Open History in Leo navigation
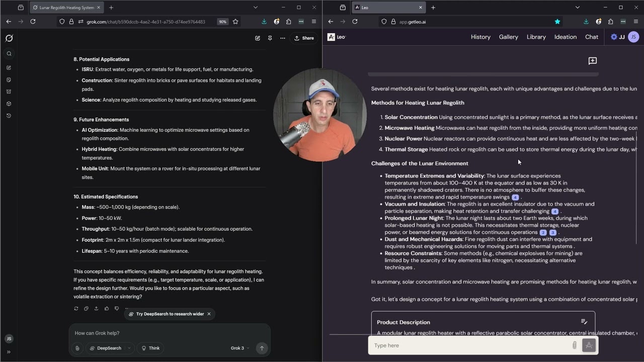Image resolution: width=644 pixels, height=362 pixels. [x=480, y=37]
